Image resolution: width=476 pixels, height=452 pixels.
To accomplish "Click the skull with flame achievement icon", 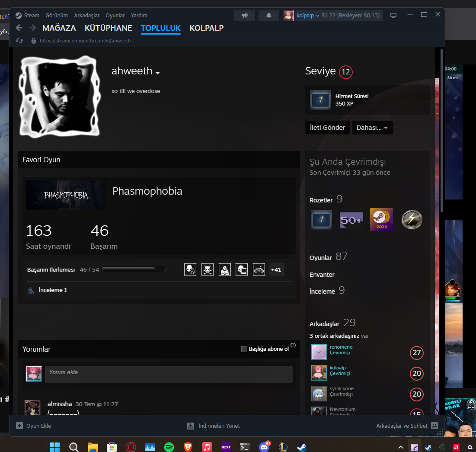I will (190, 269).
